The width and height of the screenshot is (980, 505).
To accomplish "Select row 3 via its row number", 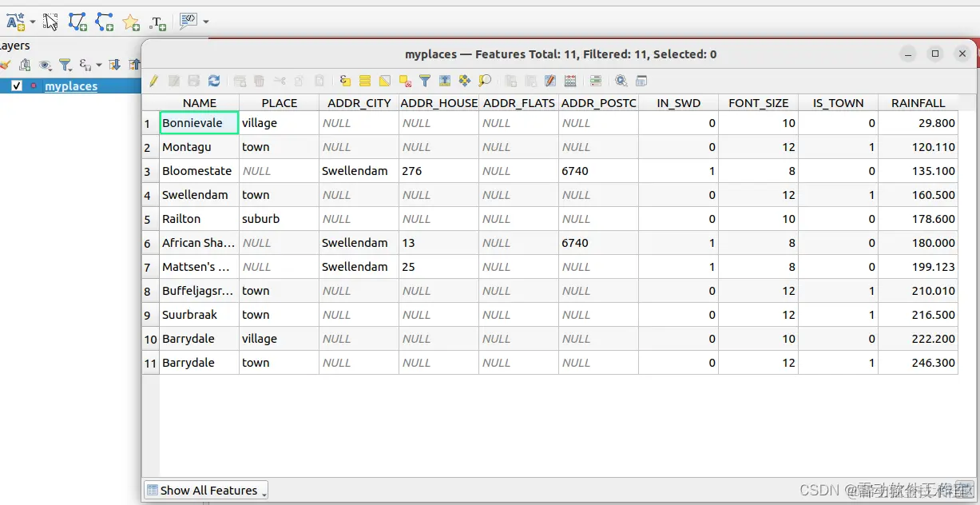I will [x=151, y=171].
